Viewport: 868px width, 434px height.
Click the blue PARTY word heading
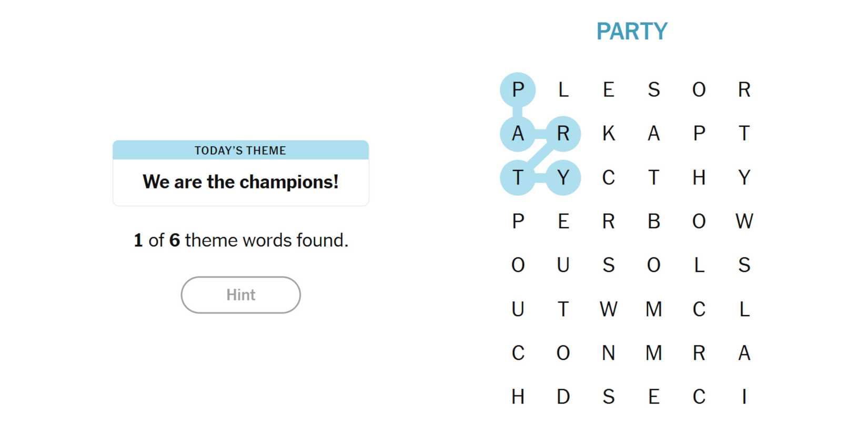[631, 32]
